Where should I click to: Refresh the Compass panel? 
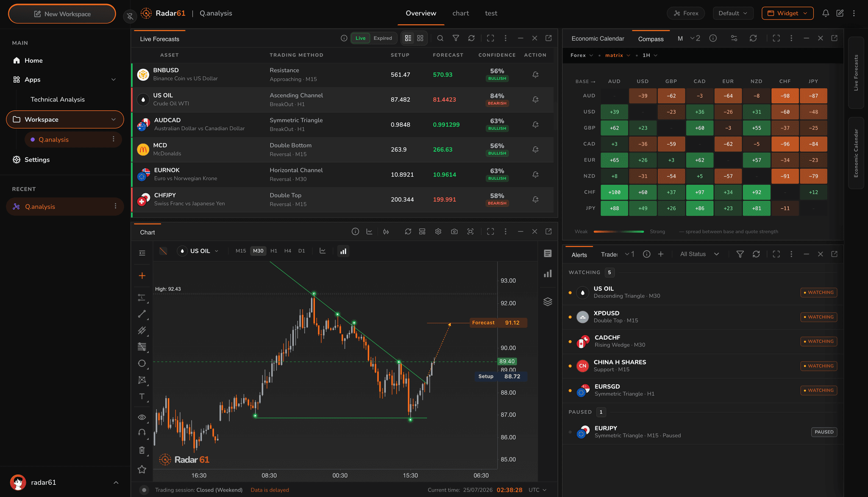click(x=753, y=38)
